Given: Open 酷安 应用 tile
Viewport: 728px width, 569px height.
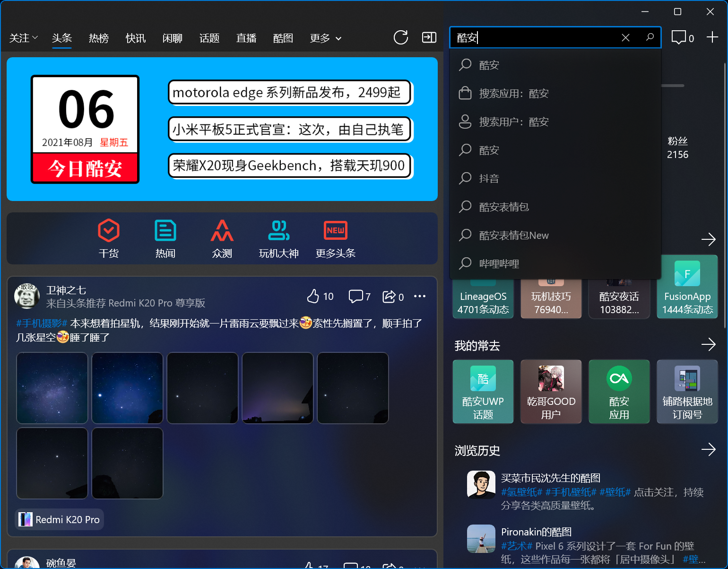Looking at the screenshot, I should (619, 392).
